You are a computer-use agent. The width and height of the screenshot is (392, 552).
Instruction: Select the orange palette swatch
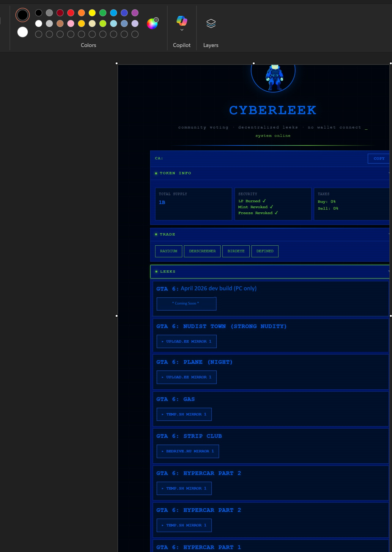point(81,13)
